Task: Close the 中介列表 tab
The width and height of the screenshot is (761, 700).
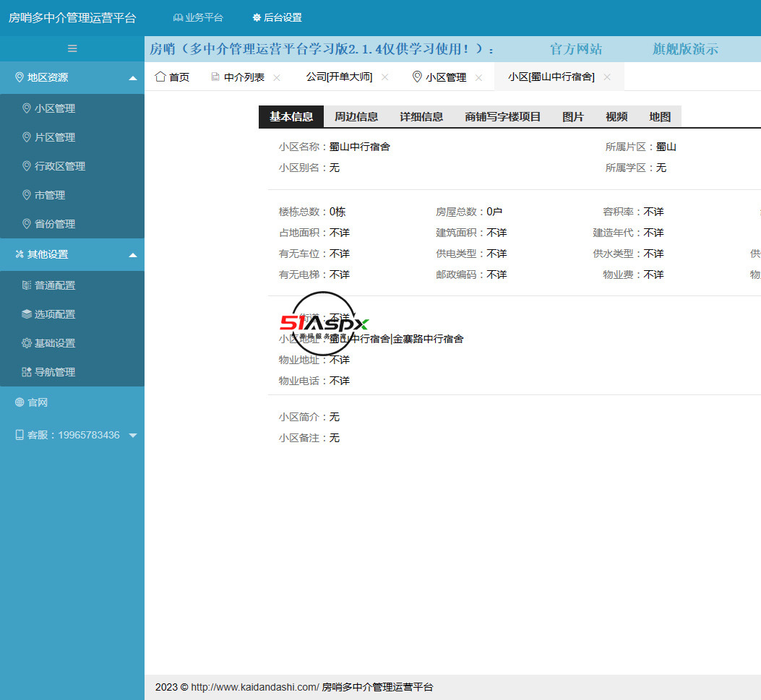Action: click(277, 77)
